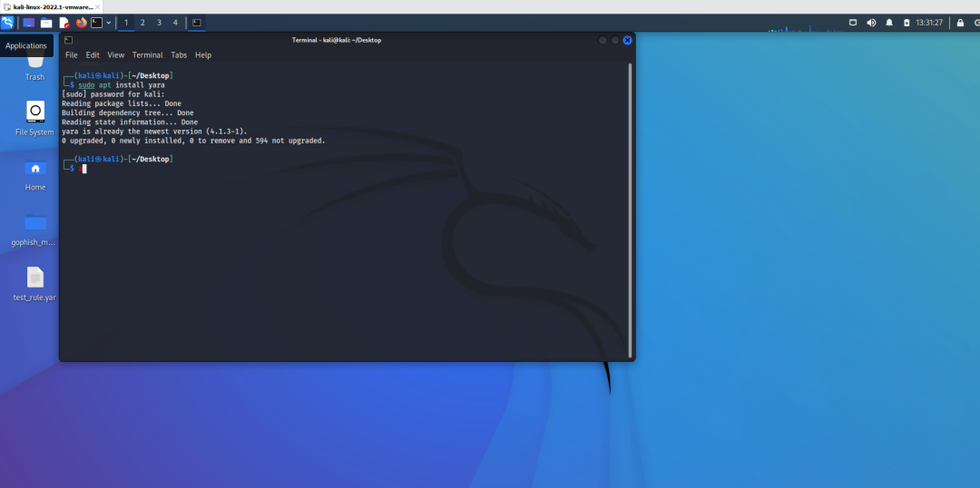This screenshot has height=488, width=980.
Task: Close the kali-linux-2022.1-vmware tab
Action: pos(97,6)
